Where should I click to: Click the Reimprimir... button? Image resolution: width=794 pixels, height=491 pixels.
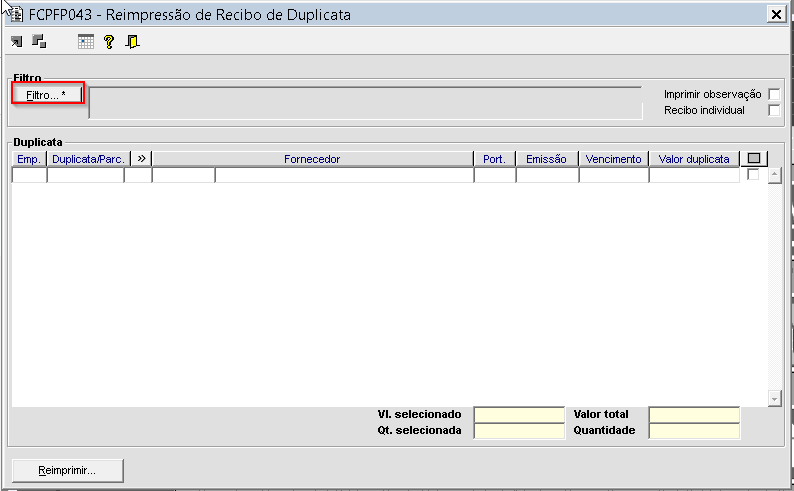[x=67, y=470]
